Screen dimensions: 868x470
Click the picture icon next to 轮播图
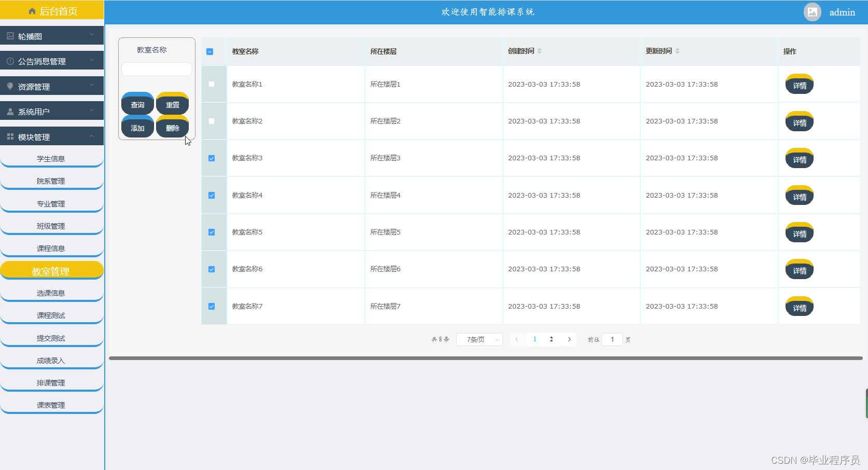click(10, 36)
